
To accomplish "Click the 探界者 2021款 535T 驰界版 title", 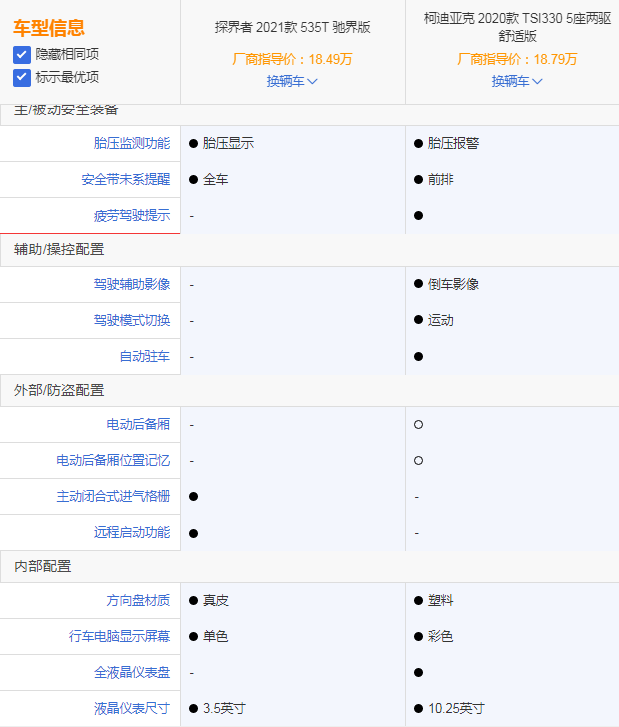I will point(292,27).
